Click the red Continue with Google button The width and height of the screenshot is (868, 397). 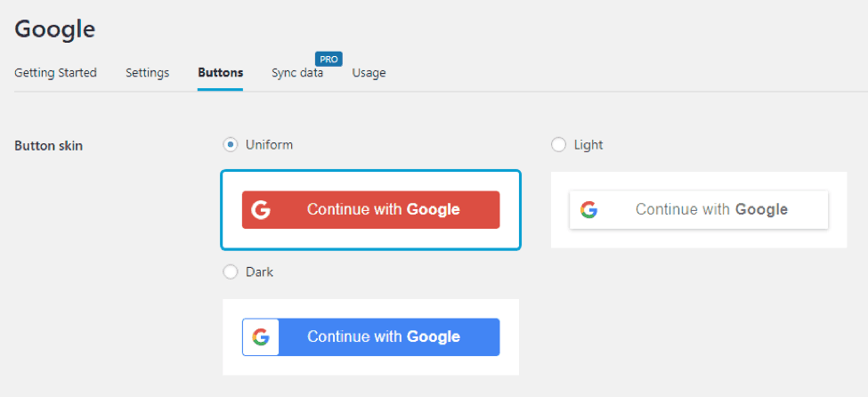(x=371, y=210)
